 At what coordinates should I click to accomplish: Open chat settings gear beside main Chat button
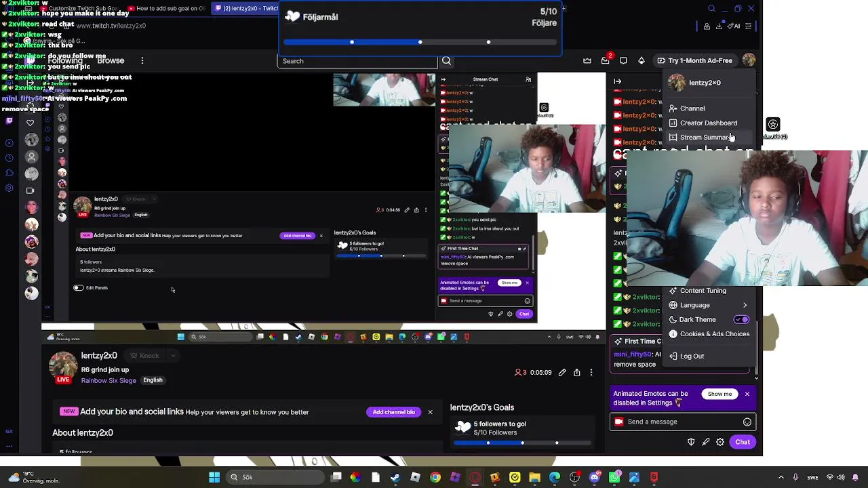(720, 443)
